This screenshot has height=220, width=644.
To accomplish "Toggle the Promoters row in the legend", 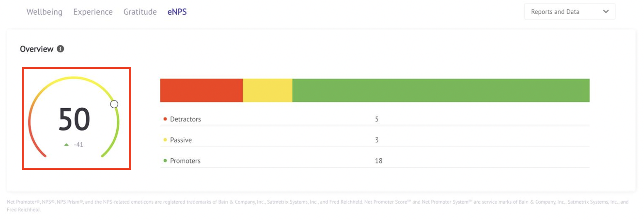I will [x=185, y=160].
